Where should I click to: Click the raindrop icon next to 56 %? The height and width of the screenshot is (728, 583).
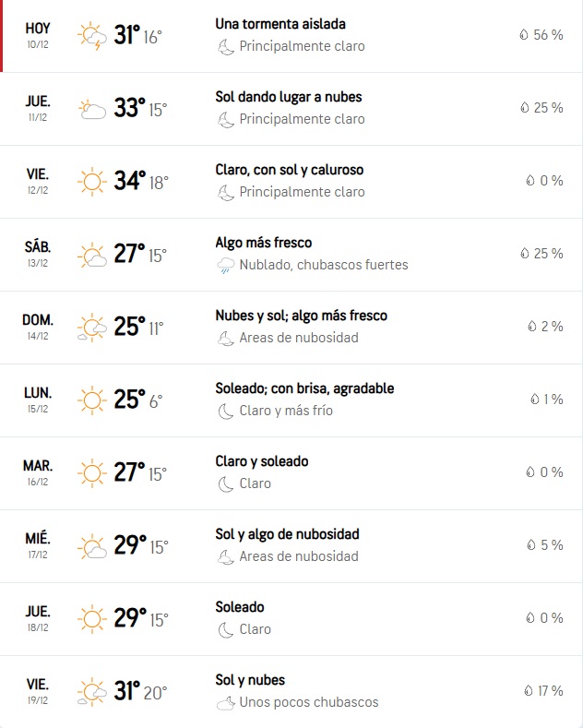point(524,35)
